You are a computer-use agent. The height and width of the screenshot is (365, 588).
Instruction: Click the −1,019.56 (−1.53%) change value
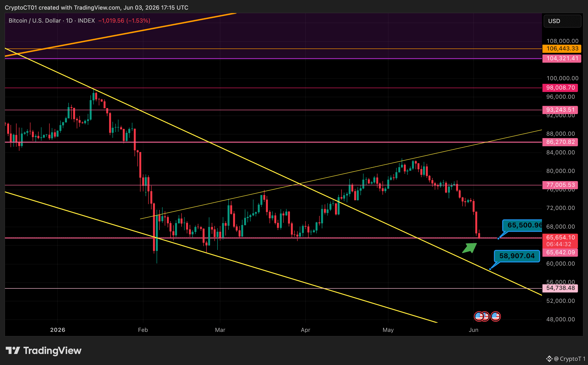(124, 20)
